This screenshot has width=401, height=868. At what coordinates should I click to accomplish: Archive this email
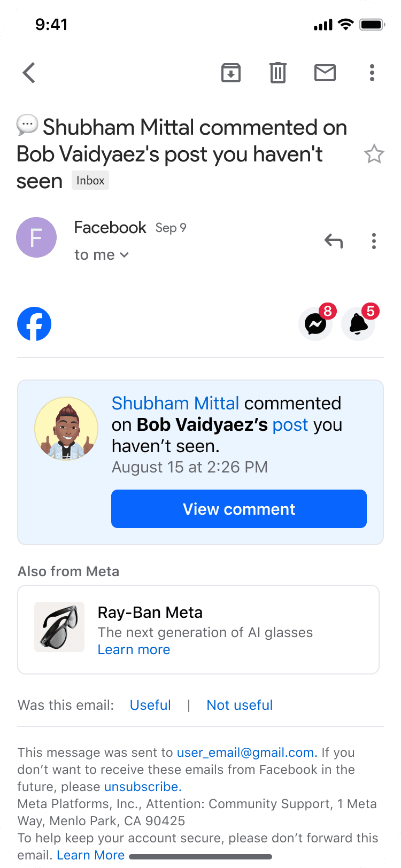[x=230, y=73]
